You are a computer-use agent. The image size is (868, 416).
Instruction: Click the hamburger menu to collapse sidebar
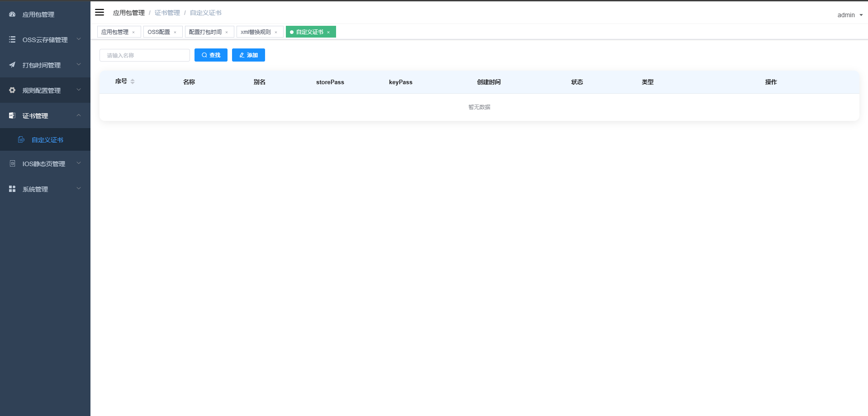point(100,12)
